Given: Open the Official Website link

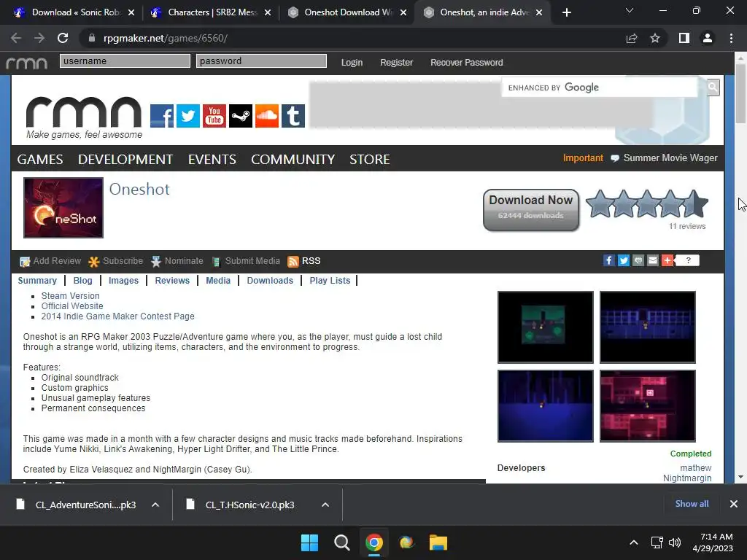Looking at the screenshot, I should 72,306.
